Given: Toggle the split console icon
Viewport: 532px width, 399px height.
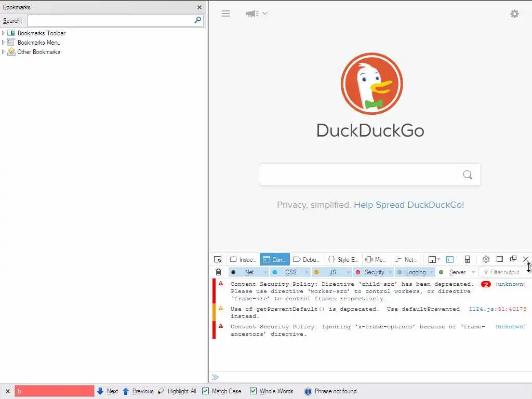Looking at the screenshot, I should [x=450, y=260].
